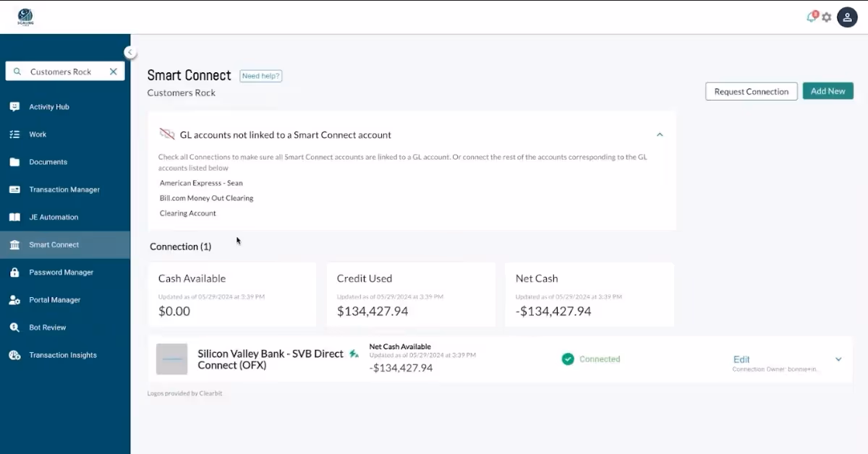Expand the Silicon Valley Bank connection row

(x=838, y=359)
